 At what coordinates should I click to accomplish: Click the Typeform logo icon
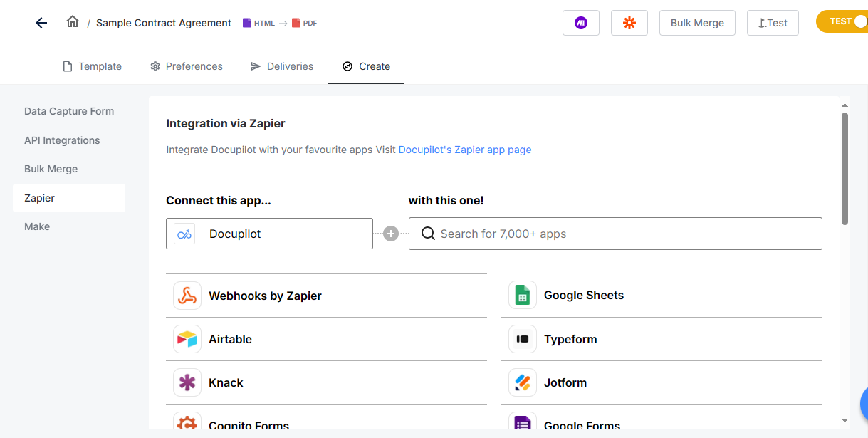[x=523, y=339]
